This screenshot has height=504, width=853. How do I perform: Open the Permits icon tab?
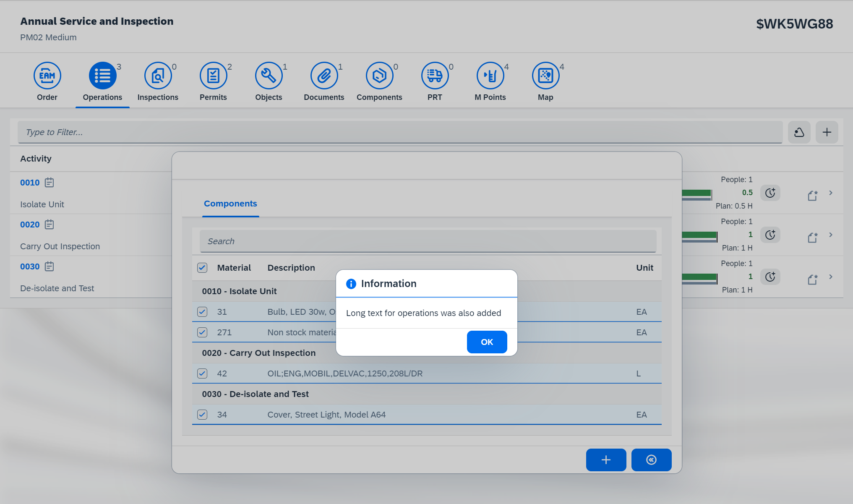pos(213,76)
